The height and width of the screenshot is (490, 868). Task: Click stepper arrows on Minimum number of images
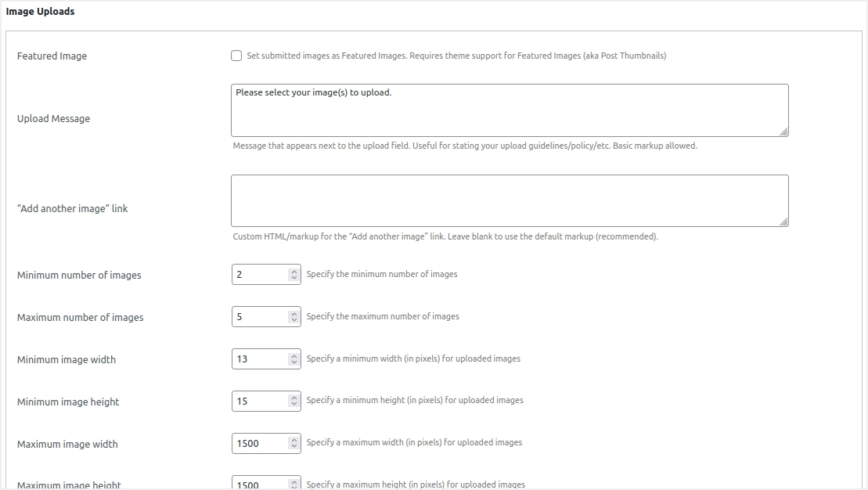pos(294,275)
